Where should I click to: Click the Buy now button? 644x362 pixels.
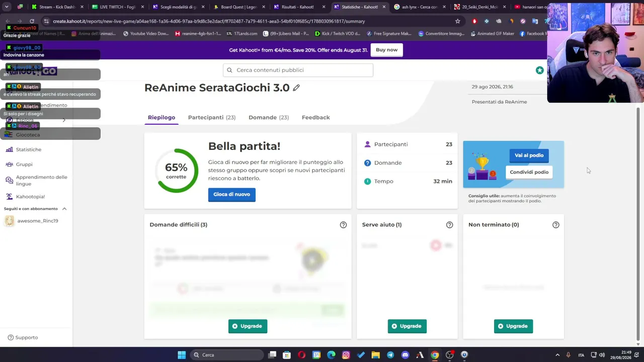tap(386, 50)
